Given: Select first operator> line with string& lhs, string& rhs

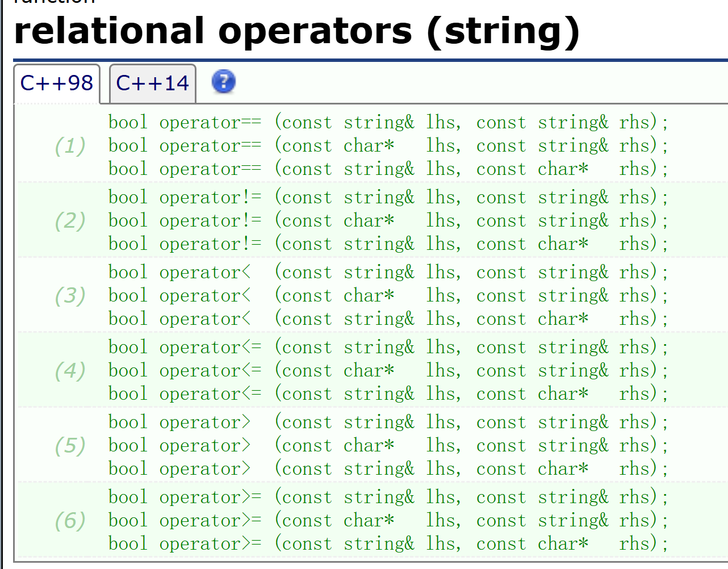Looking at the screenshot, I should pyautogui.click(x=388, y=422).
